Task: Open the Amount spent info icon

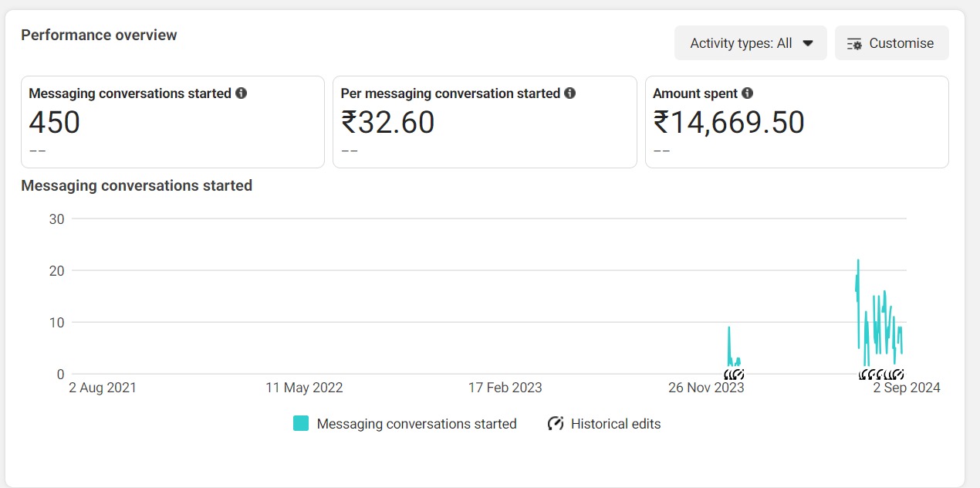Action: [747, 93]
